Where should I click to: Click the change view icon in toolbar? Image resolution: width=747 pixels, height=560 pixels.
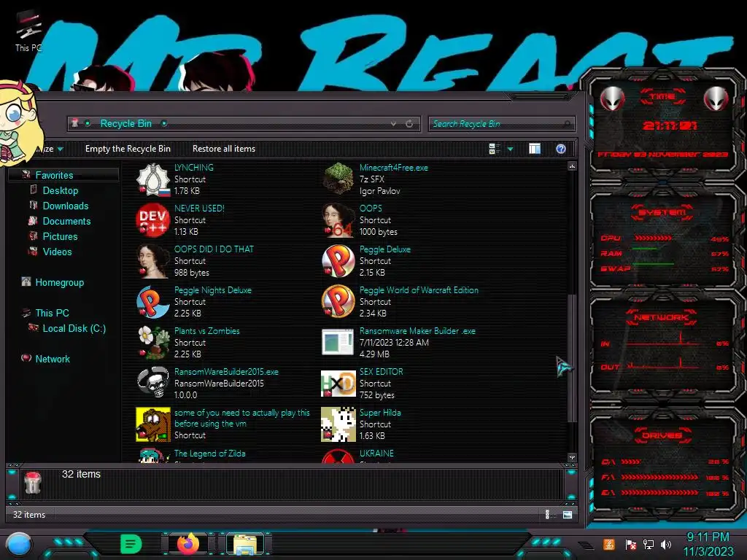(495, 149)
